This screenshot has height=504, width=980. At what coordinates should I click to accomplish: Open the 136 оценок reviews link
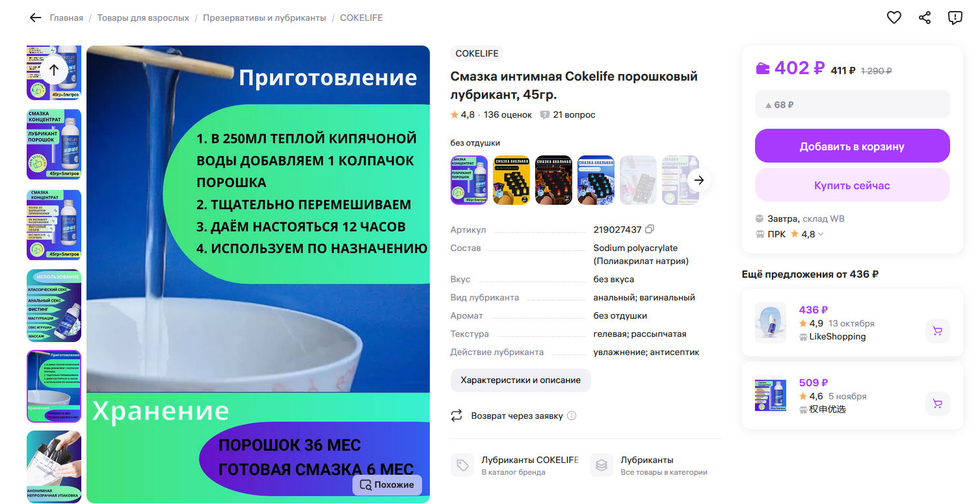[508, 115]
